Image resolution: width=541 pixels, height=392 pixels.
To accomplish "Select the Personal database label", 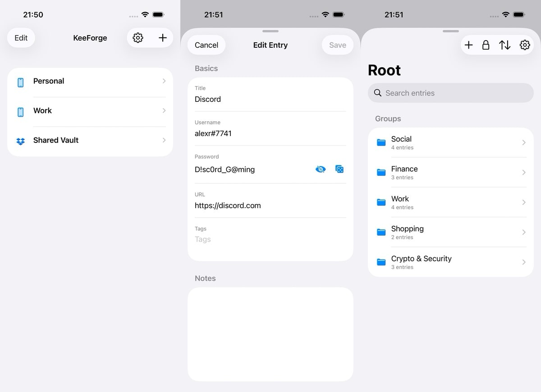I will click(49, 81).
